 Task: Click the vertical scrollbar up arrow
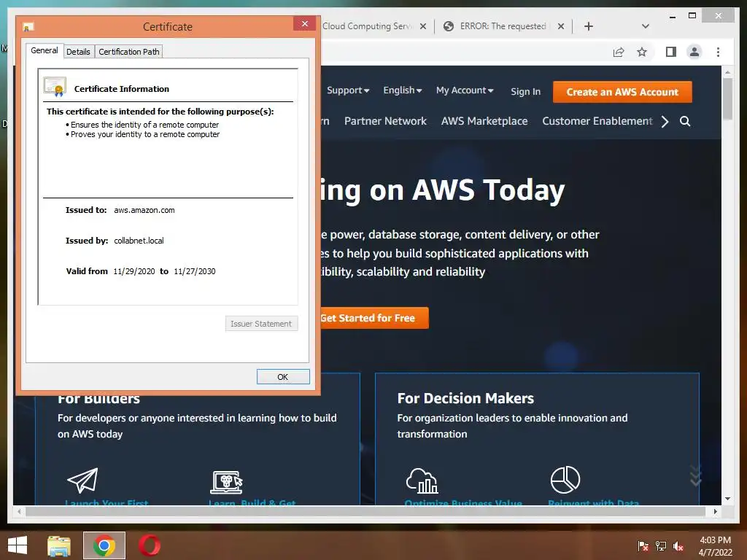(727, 72)
